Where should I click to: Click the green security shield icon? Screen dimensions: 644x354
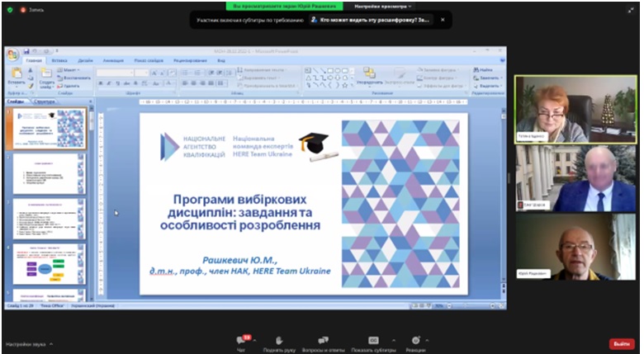click(10, 9)
